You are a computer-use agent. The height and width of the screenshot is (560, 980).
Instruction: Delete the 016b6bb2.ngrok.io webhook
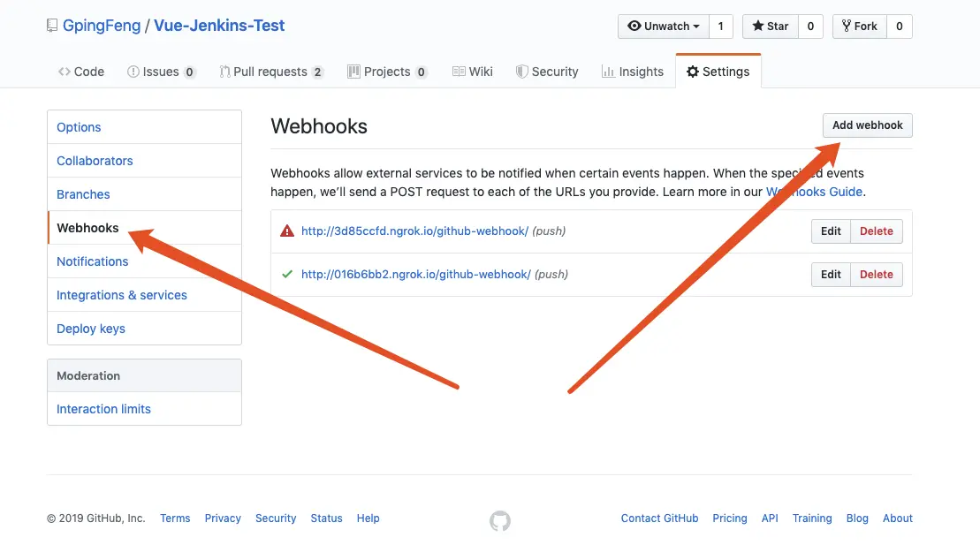tap(877, 275)
